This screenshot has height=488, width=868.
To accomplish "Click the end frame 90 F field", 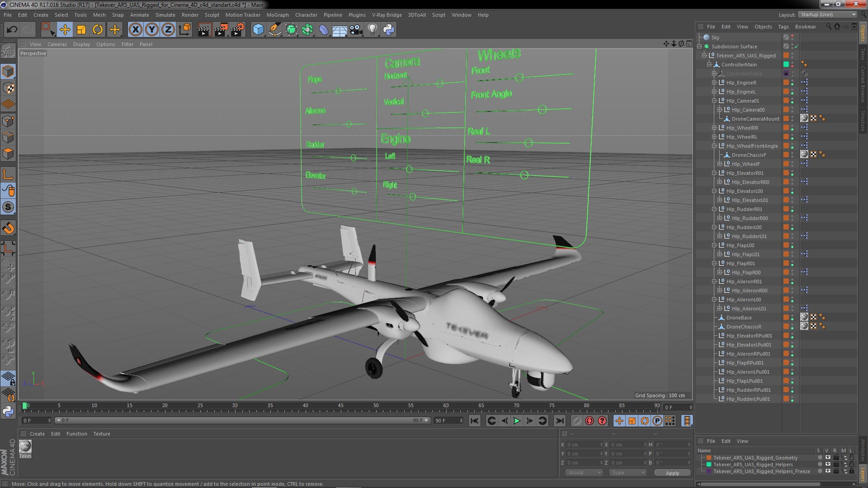I will point(448,421).
